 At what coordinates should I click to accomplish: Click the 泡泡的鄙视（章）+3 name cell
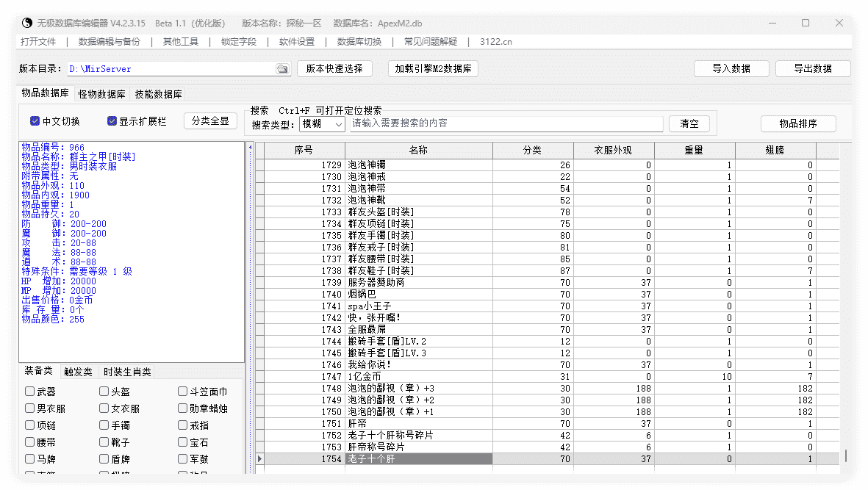pyautogui.click(x=418, y=388)
